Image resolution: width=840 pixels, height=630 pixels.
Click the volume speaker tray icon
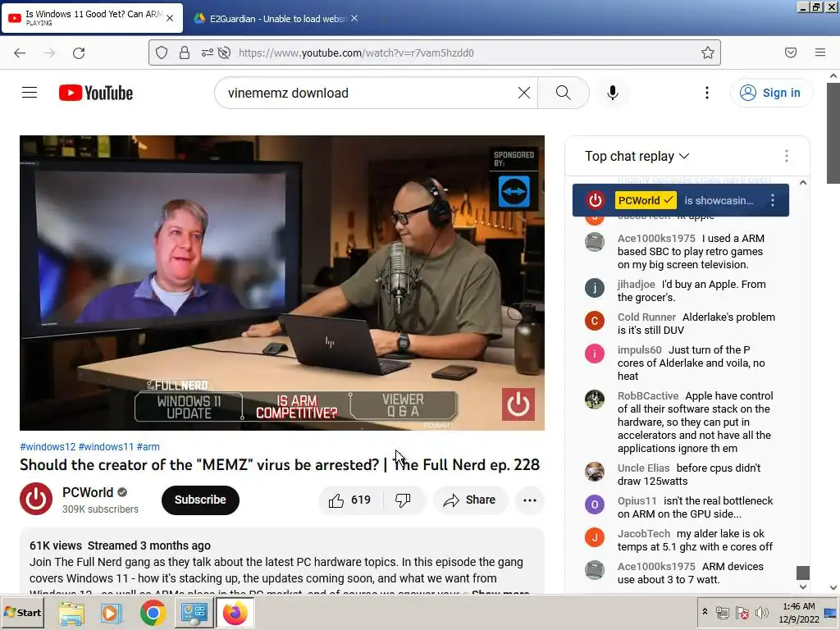[761, 612]
